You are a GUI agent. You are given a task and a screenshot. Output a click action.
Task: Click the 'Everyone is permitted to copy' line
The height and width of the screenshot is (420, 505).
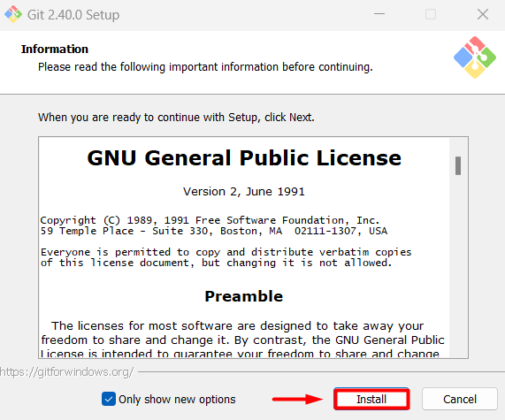point(226,252)
